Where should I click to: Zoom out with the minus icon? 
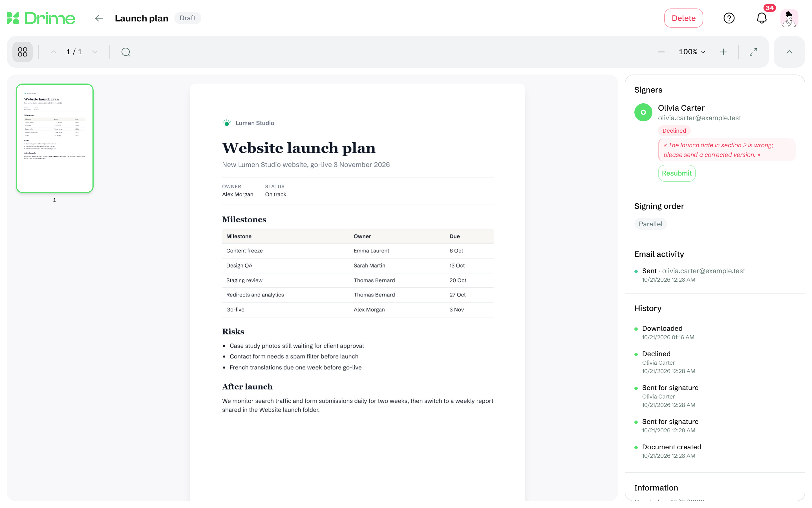click(x=661, y=52)
